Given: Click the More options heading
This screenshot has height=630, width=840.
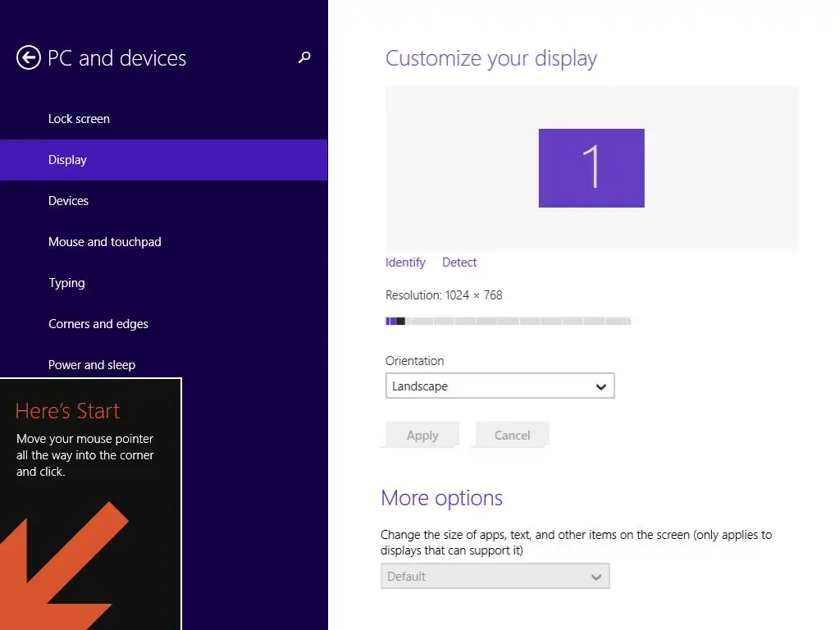Looking at the screenshot, I should pos(441,498).
